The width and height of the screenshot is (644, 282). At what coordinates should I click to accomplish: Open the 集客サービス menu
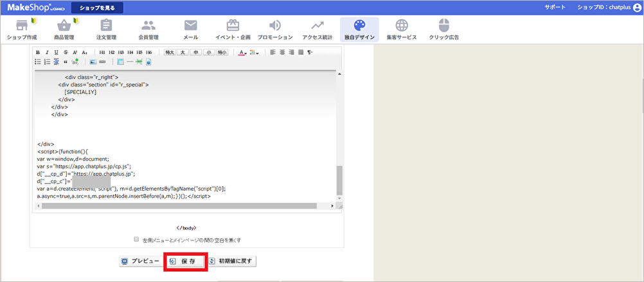click(x=402, y=30)
